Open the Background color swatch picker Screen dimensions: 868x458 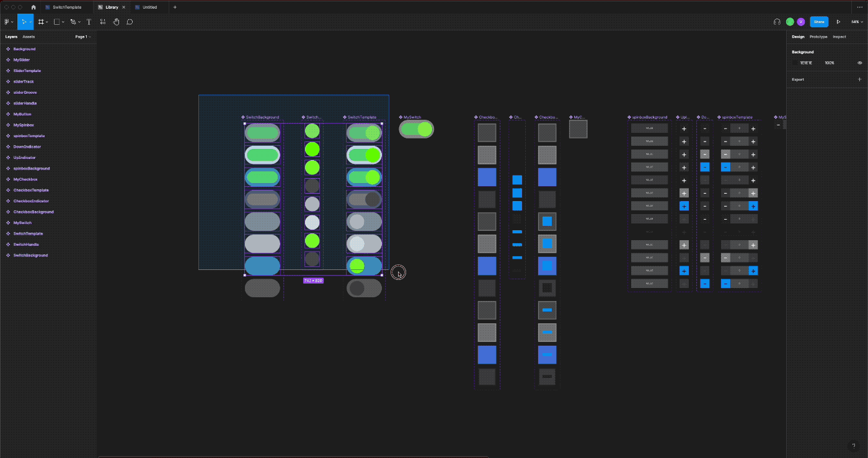point(795,63)
